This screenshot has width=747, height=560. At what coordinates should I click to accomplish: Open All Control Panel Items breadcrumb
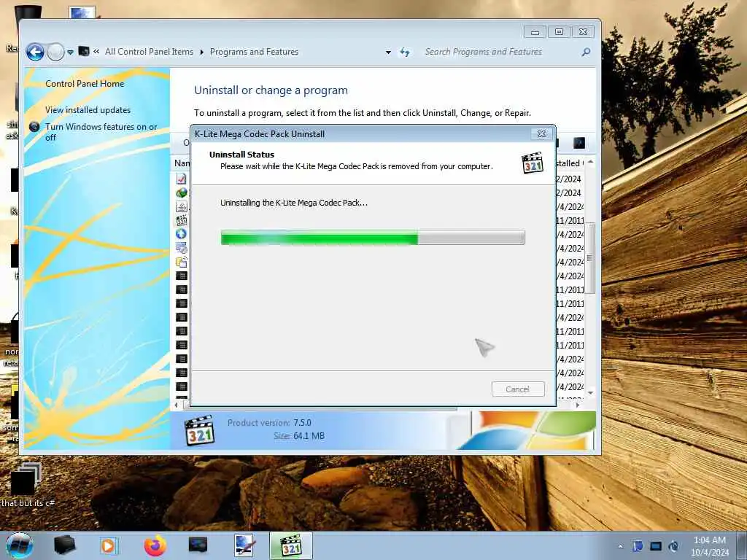[x=149, y=52]
